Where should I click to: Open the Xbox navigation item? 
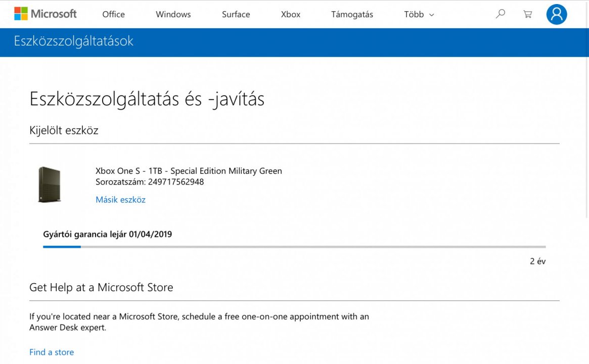(291, 14)
